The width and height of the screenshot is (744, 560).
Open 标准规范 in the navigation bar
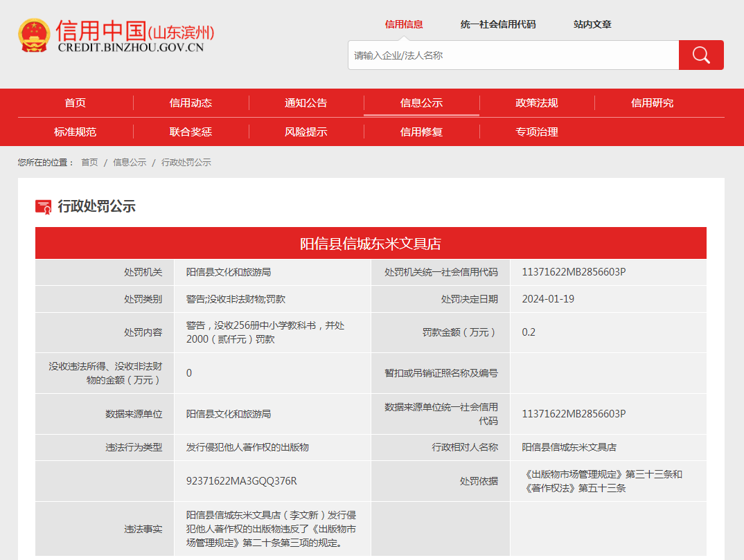(76, 132)
